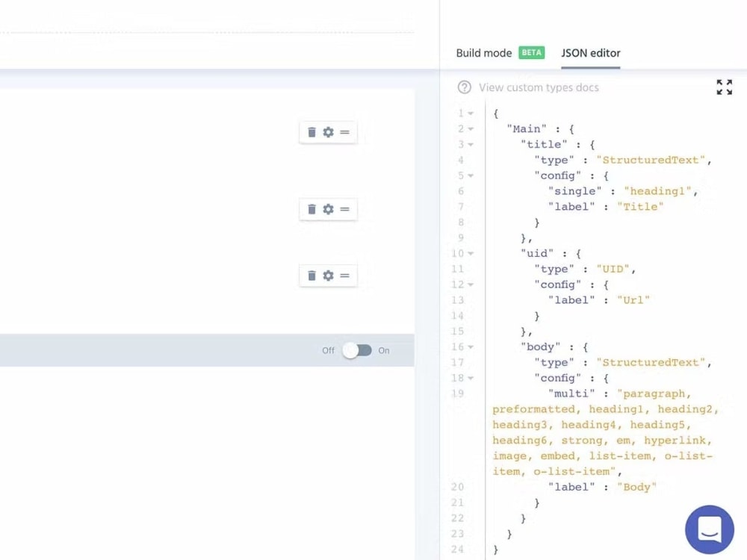
Task: Open the Intercom chat bubble
Action: (709, 529)
